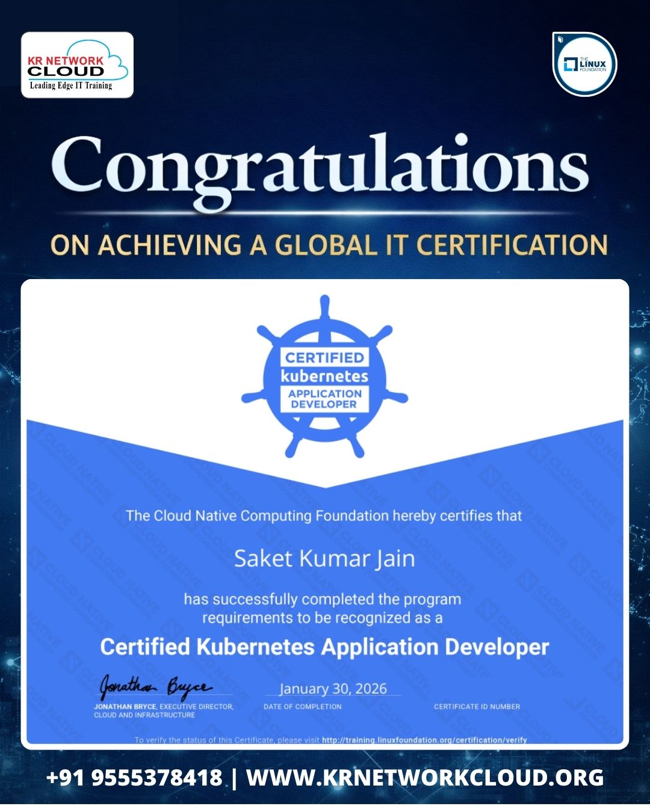Click the Executive Director title under signature
Image resolution: width=650 pixels, height=812 pixels.
196,707
